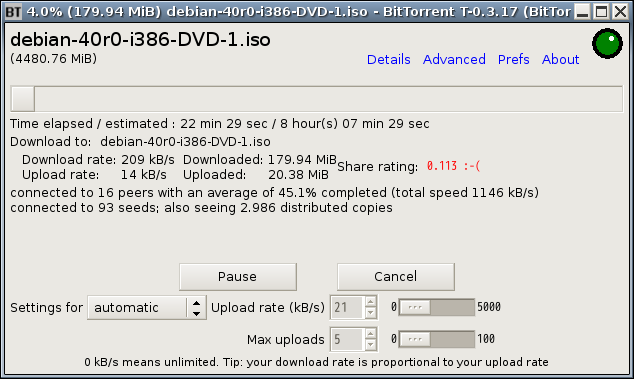This screenshot has height=379, width=634.
Task: Increase Upload rate with up stepper arrow
Action: 370,302
